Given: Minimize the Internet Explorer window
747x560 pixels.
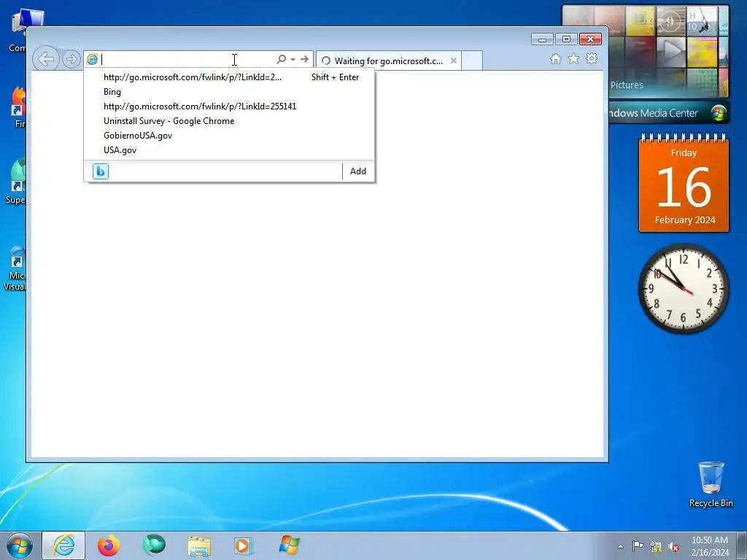Looking at the screenshot, I should [x=542, y=39].
